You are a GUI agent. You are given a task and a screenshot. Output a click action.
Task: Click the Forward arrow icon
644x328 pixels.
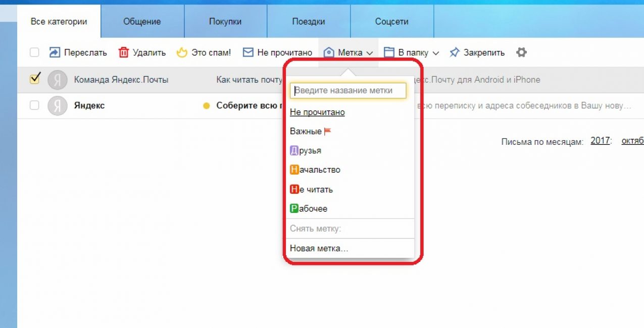[54, 52]
